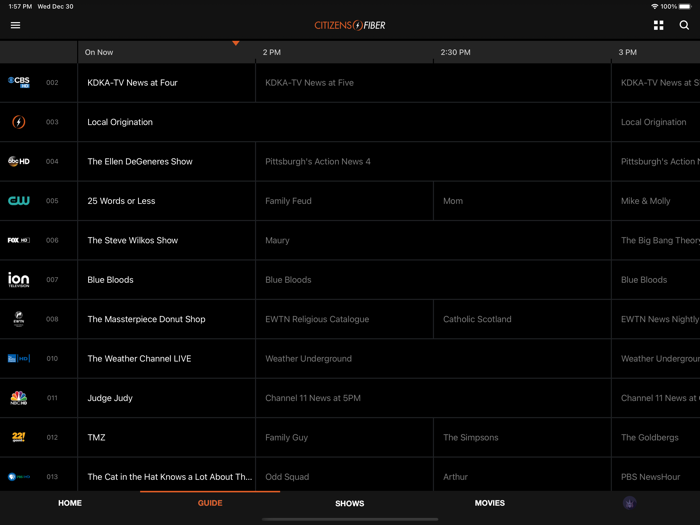Select channel number 010
The width and height of the screenshot is (700, 525).
[52, 358]
